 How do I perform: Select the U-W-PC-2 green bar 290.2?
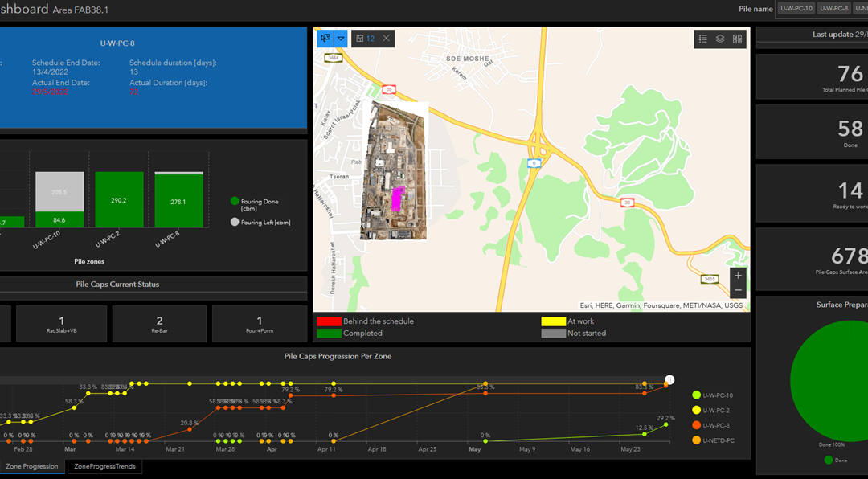coord(119,199)
